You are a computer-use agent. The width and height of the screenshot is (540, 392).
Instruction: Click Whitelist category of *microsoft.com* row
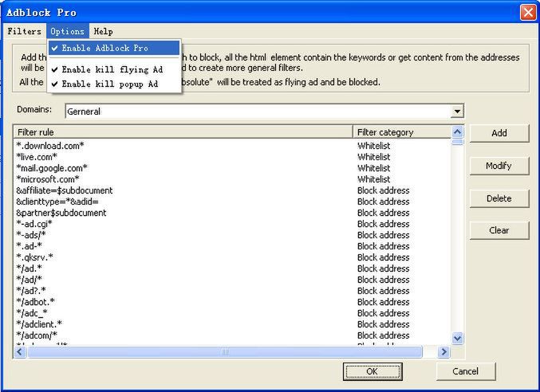pyautogui.click(x=373, y=179)
